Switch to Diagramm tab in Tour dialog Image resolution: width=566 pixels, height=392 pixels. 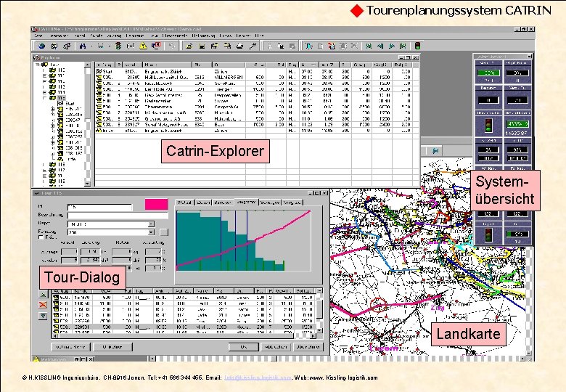246,202
